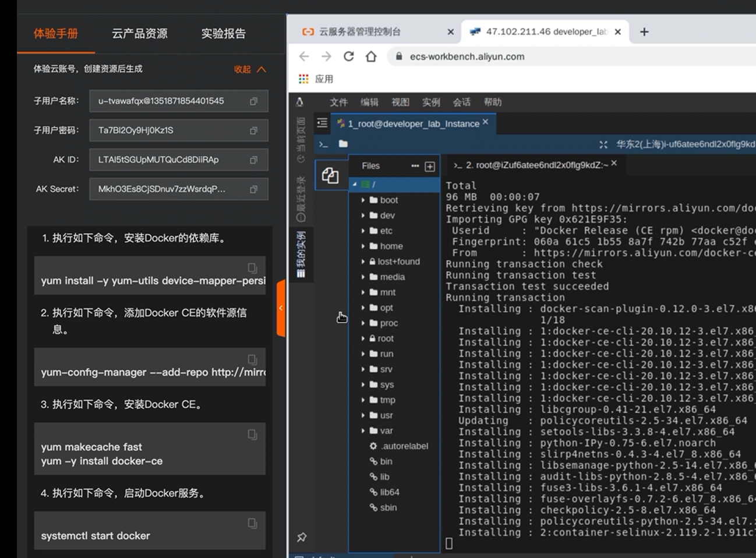Open the Files panel more options
756x558 pixels.
[x=415, y=166]
